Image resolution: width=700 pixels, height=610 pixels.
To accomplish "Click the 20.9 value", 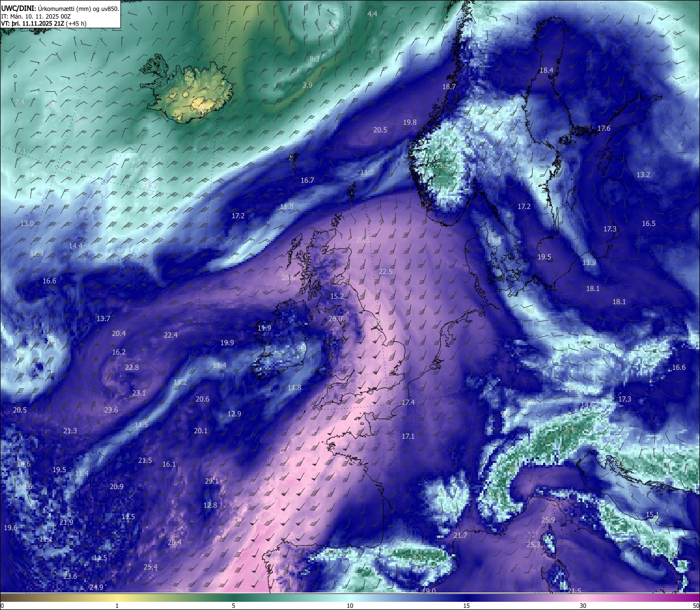I will click(116, 486).
